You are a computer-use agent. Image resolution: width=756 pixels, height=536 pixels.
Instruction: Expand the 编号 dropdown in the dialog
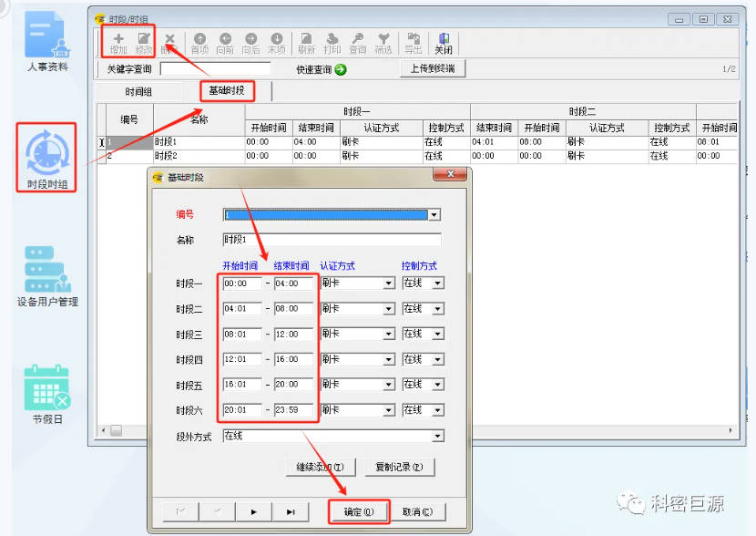point(434,215)
